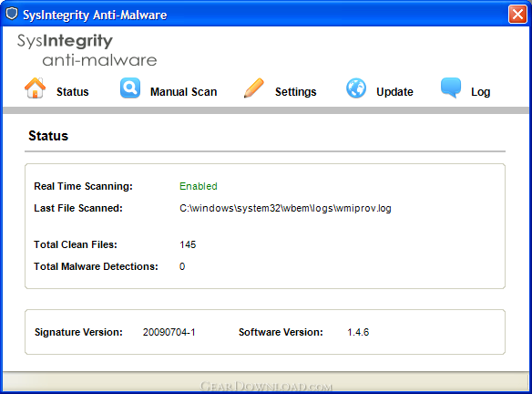Select the Update text label
532x394 pixels.
(394, 92)
